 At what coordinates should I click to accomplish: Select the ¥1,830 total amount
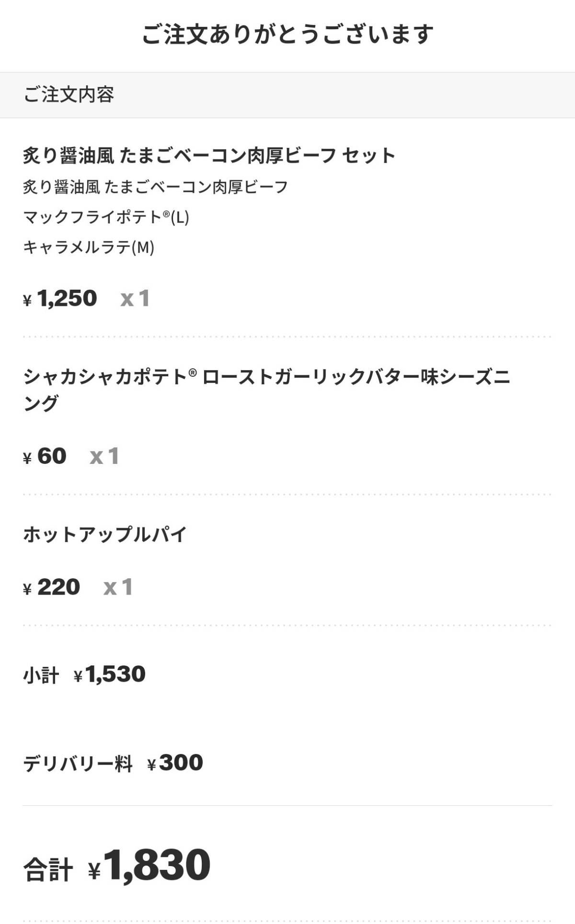[149, 866]
